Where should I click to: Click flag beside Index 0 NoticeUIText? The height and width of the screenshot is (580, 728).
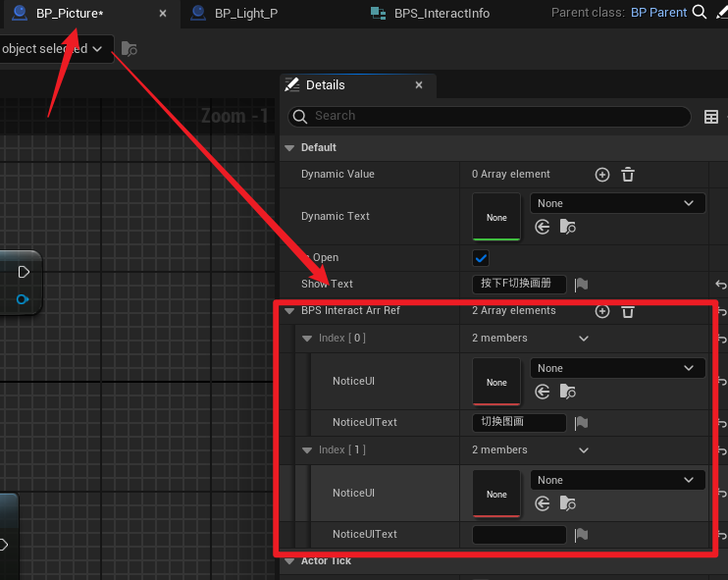581,423
